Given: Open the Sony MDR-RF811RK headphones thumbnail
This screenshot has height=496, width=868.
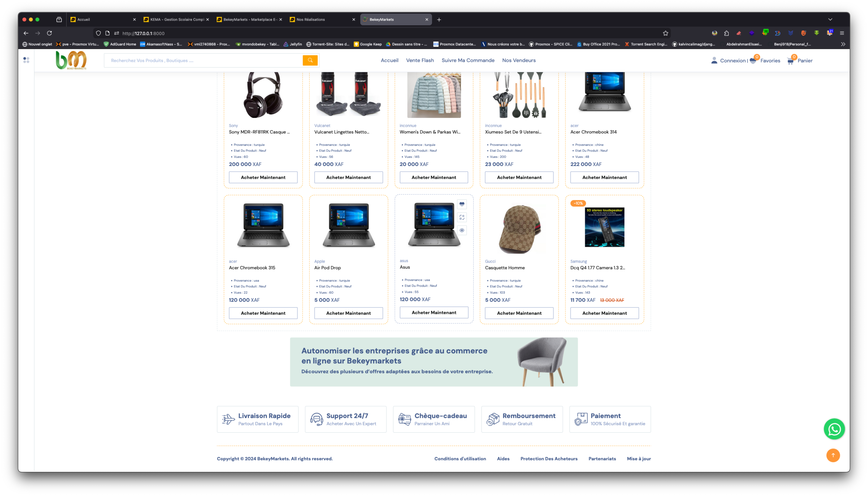Looking at the screenshot, I should 263,95.
